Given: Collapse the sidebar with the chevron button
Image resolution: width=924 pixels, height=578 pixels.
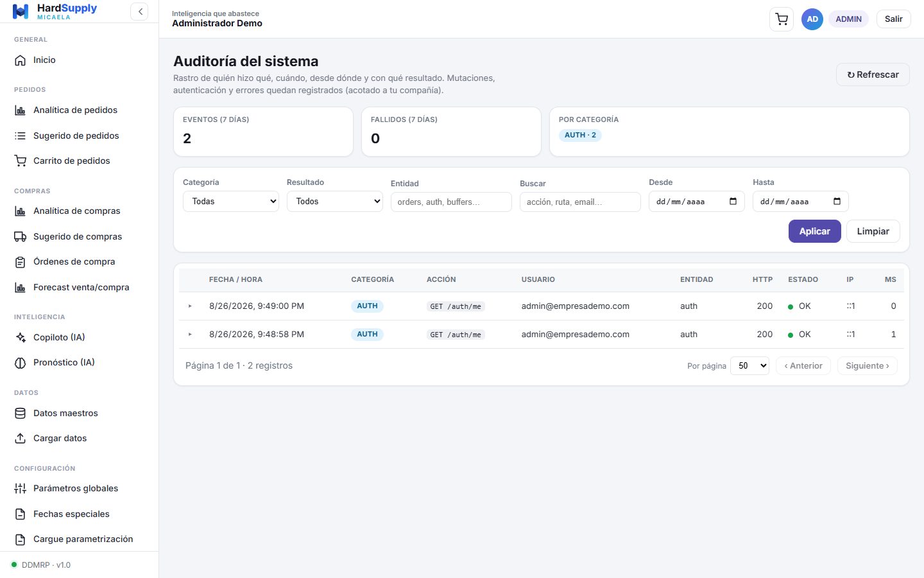Looking at the screenshot, I should [x=139, y=12].
